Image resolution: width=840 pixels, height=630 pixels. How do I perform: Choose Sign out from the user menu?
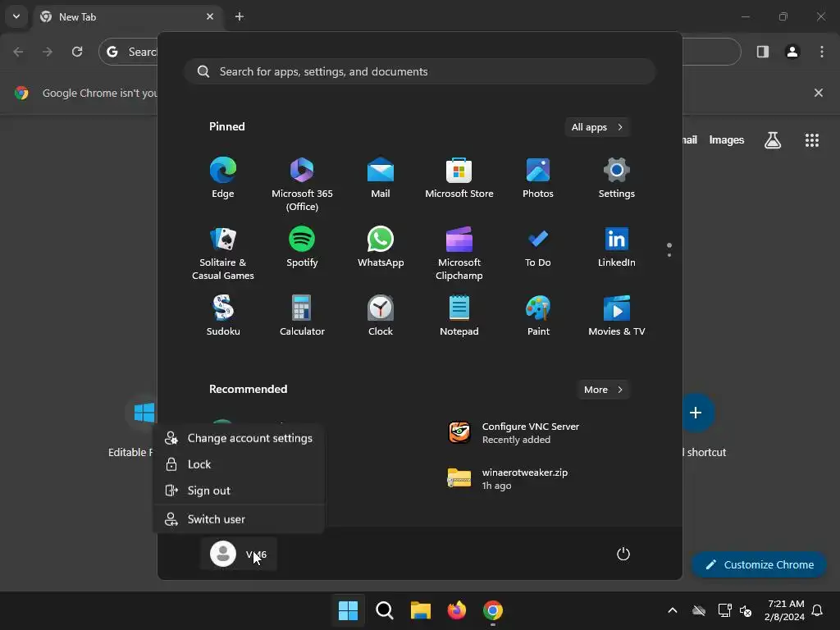tap(239, 491)
